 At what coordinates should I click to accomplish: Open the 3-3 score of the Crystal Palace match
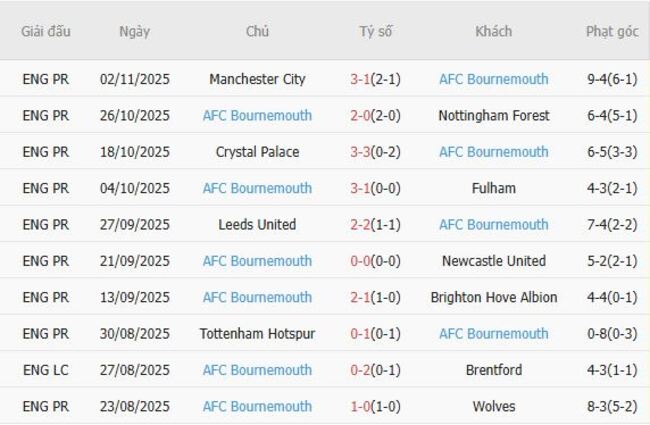pyautogui.click(x=361, y=152)
